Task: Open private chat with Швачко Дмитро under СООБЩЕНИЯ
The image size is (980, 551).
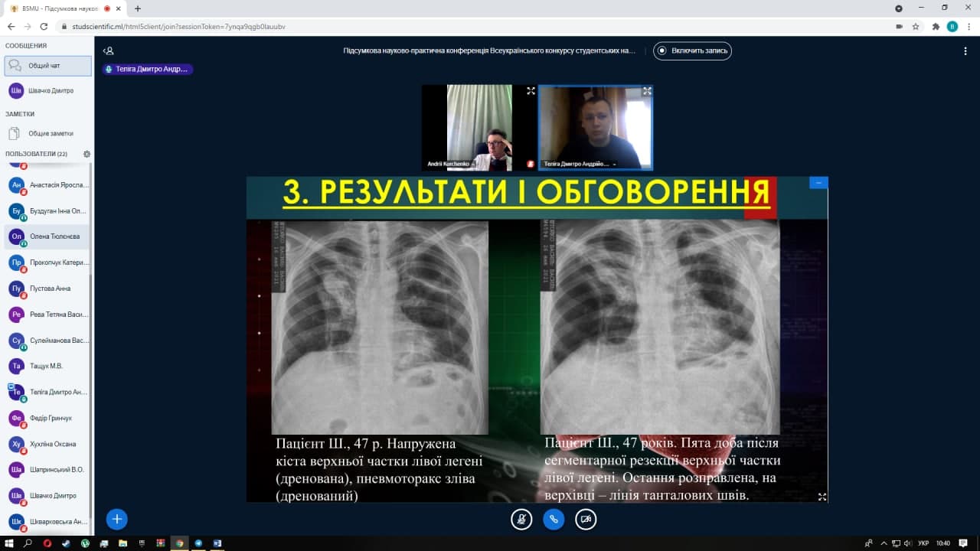Action: click(47, 90)
